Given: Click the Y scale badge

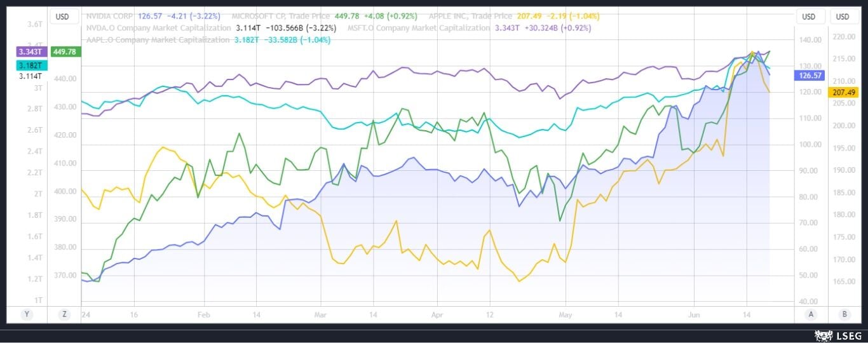Looking at the screenshot, I should 27,314.
